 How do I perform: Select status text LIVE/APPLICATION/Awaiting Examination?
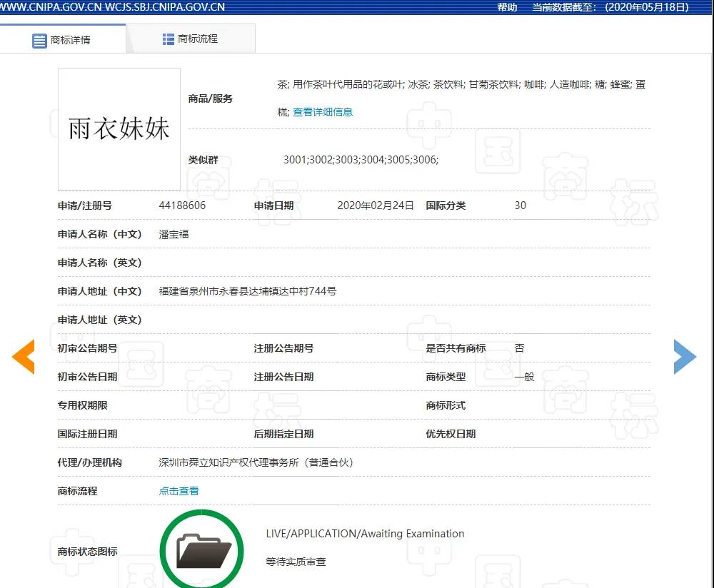point(365,534)
